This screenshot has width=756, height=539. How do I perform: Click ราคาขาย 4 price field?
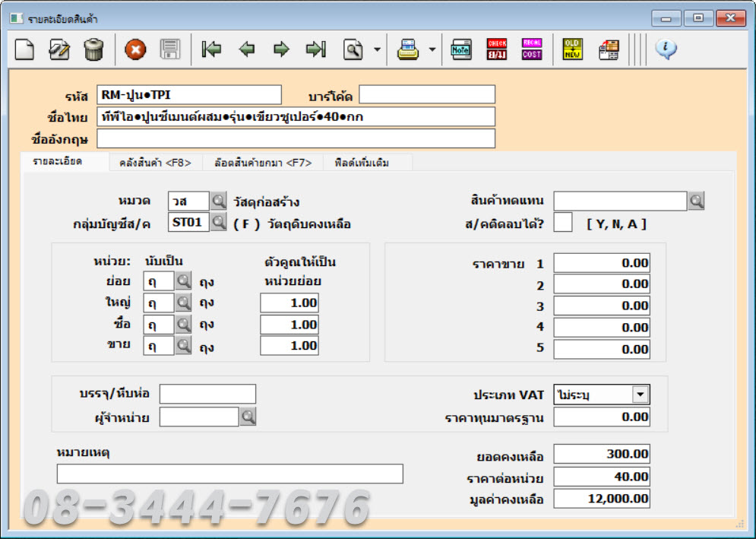point(602,328)
